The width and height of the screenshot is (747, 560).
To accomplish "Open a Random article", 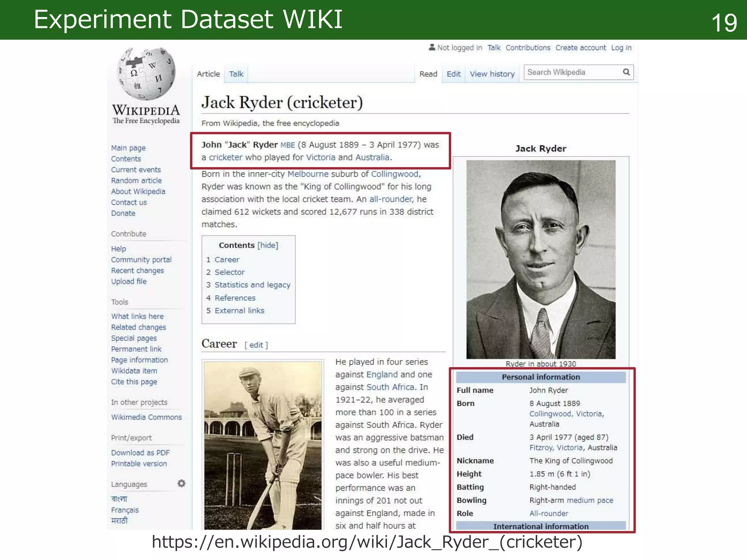I will click(136, 181).
